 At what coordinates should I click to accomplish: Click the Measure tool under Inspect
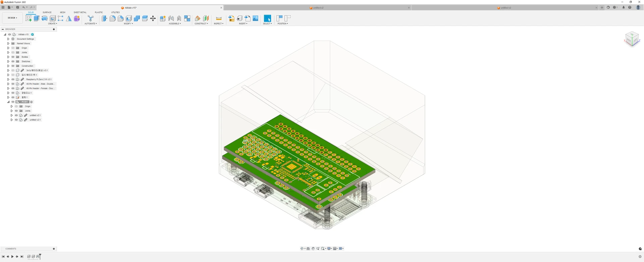click(219, 18)
